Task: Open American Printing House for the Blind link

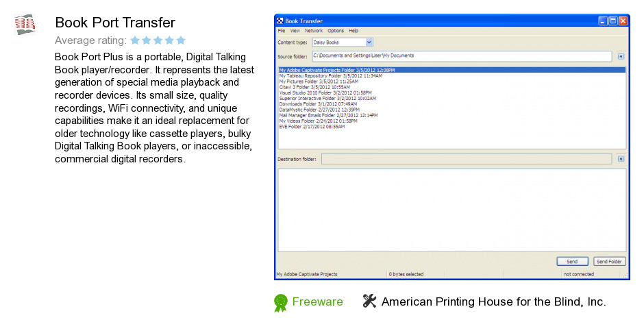Action: (494, 301)
